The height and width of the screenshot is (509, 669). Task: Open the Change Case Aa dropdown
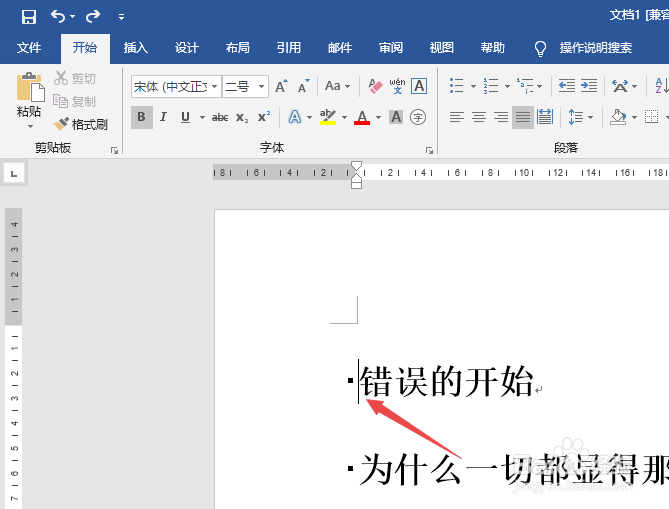click(x=337, y=86)
